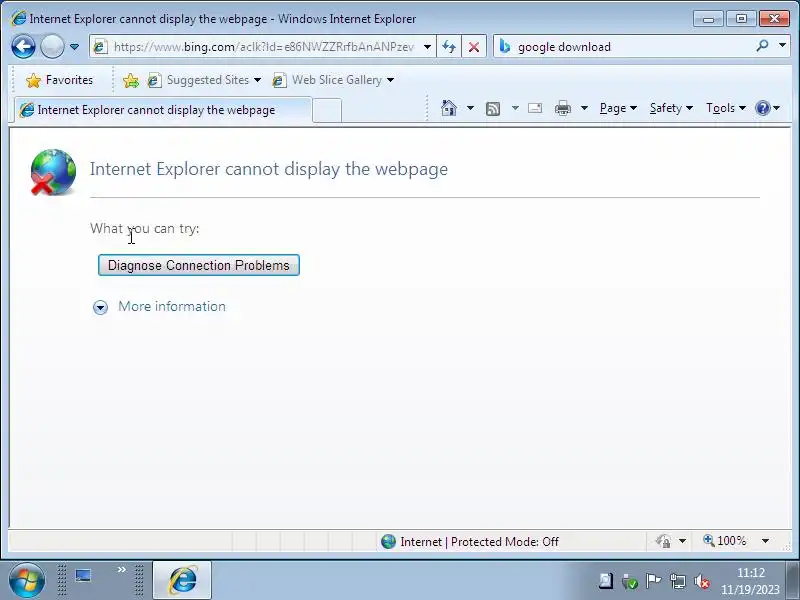
Task: Click the first system tray device icon
Action: pyautogui.click(x=606, y=581)
